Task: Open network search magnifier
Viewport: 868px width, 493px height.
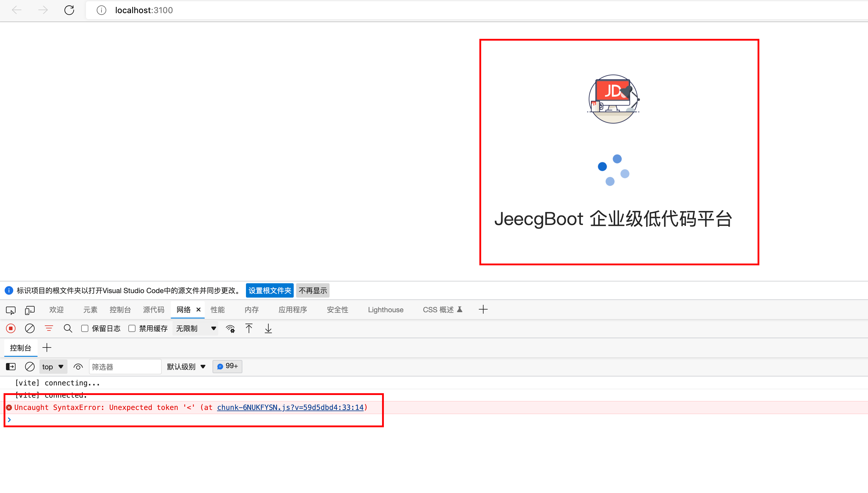Action: pos(68,328)
